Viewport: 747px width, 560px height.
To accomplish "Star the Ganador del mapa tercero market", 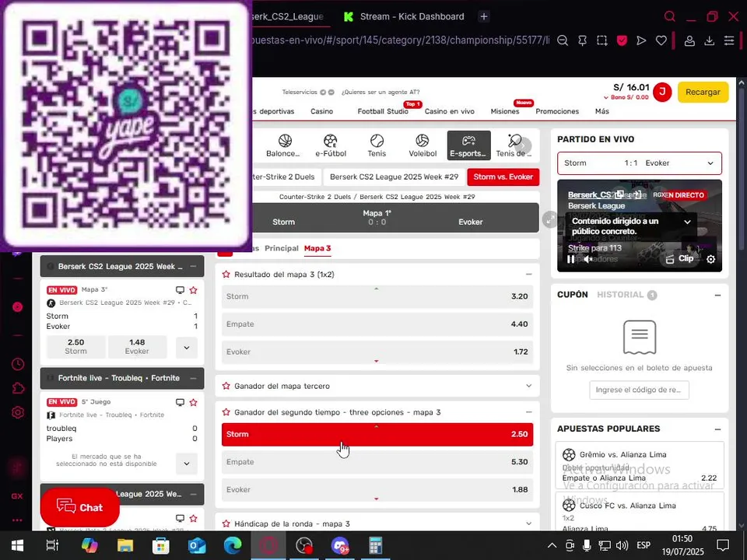I will [x=226, y=386].
